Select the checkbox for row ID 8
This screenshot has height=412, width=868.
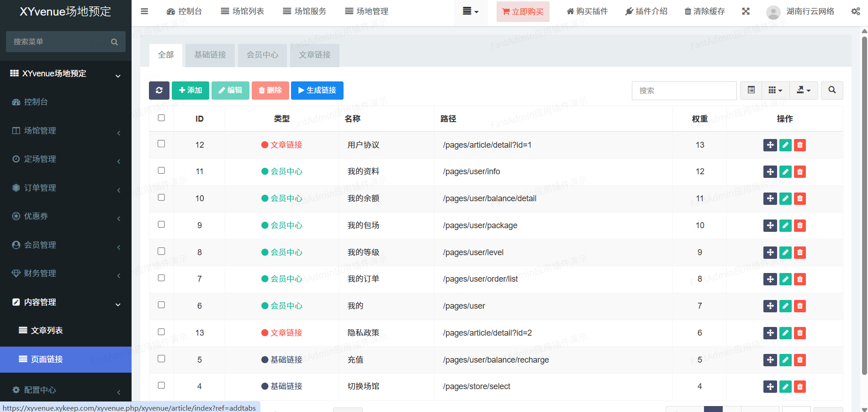[161, 251]
